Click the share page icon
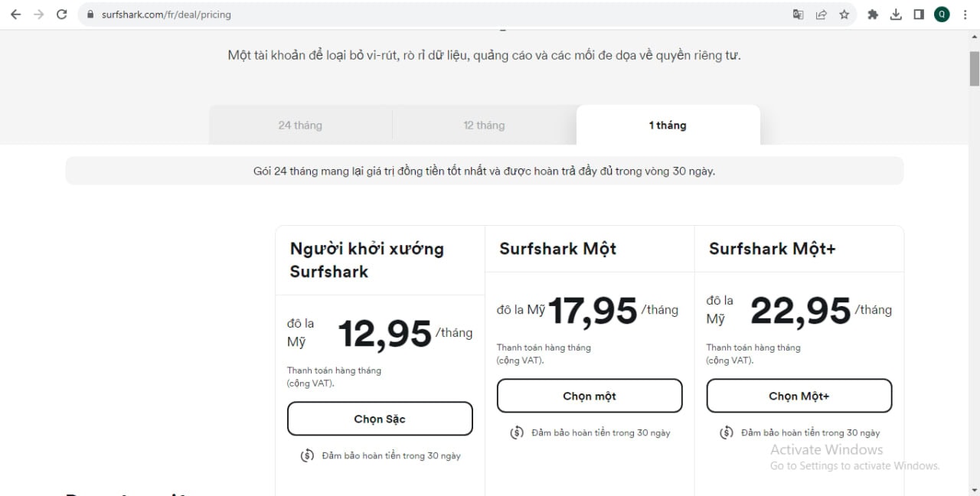 pos(822,15)
